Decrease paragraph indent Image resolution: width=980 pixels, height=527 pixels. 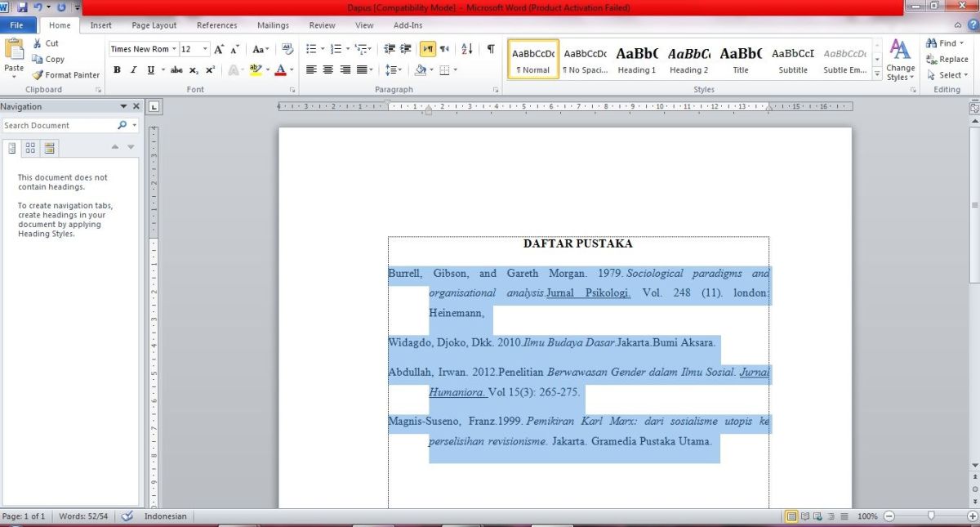(390, 49)
